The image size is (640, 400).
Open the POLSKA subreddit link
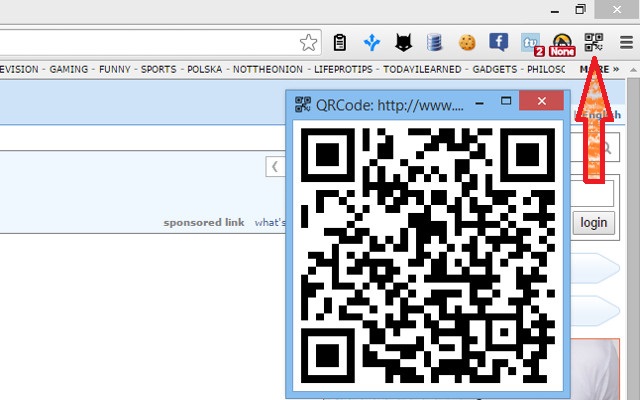204,69
